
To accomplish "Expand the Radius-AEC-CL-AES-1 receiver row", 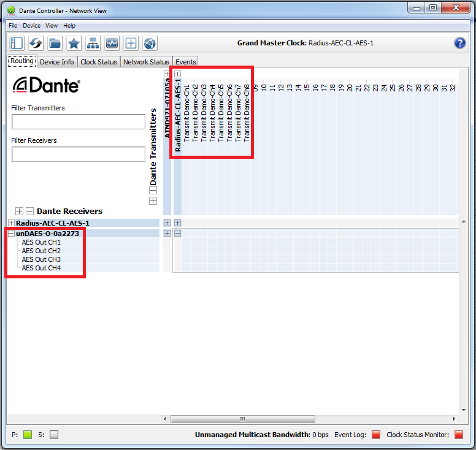I will click(11, 223).
